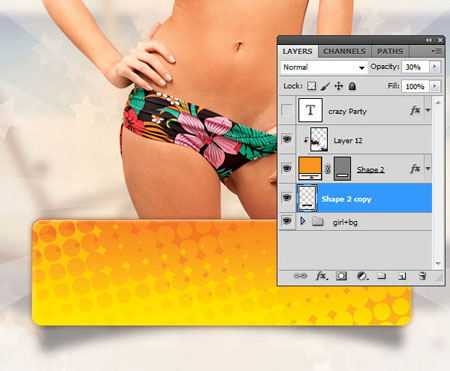The height and width of the screenshot is (371, 450).
Task: Click the lock transparent pixels icon
Action: click(x=311, y=86)
